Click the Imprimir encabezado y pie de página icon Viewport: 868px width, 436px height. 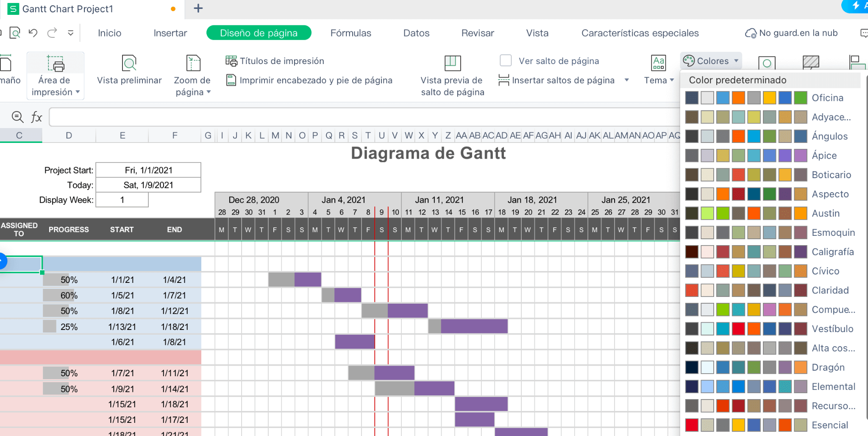coord(231,80)
